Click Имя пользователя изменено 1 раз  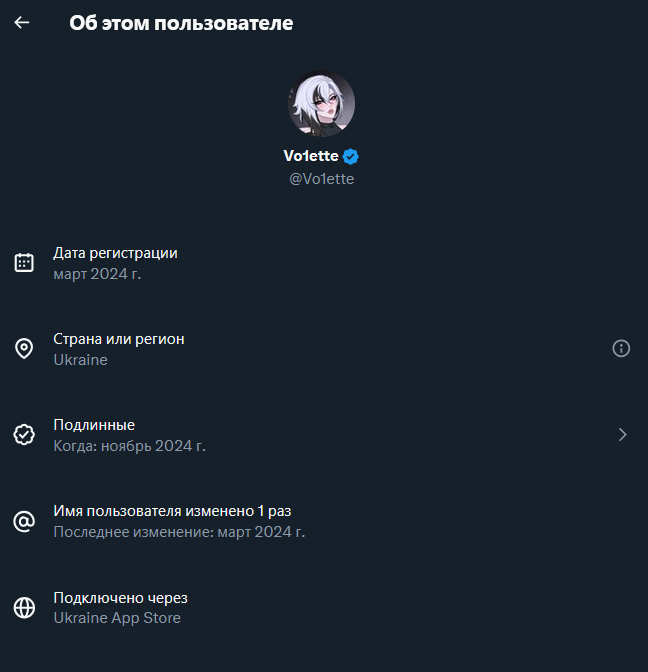tap(172, 511)
